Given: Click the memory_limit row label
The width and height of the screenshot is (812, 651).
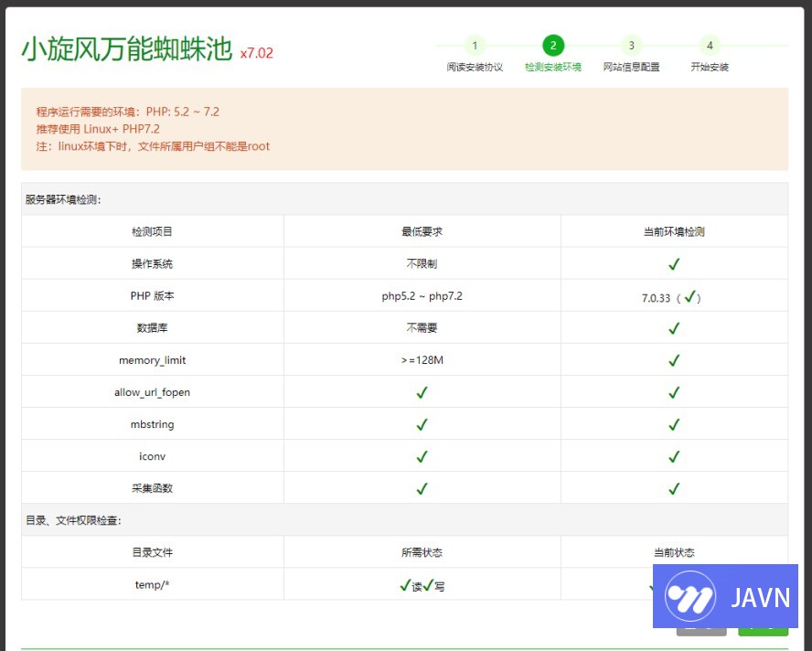Looking at the screenshot, I should pos(152,360).
